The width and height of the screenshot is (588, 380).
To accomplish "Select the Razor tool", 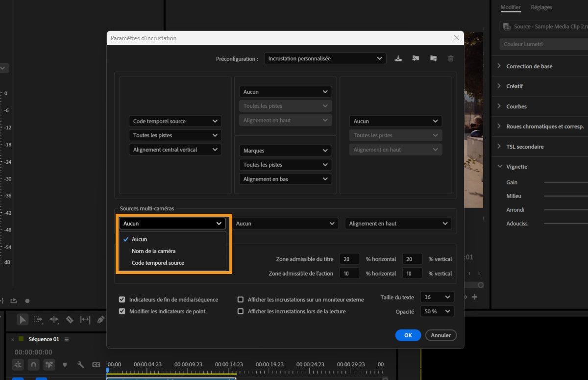I will pos(70,320).
